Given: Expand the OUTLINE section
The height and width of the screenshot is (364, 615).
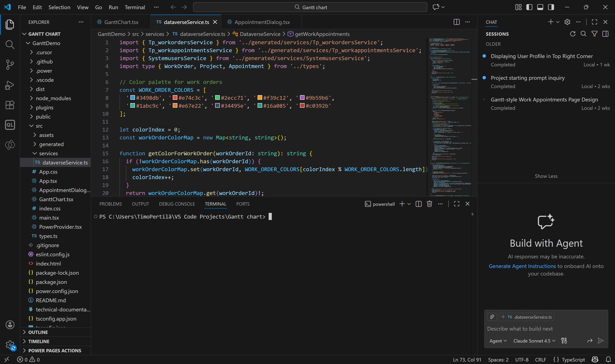Looking at the screenshot, I should (x=38, y=332).
